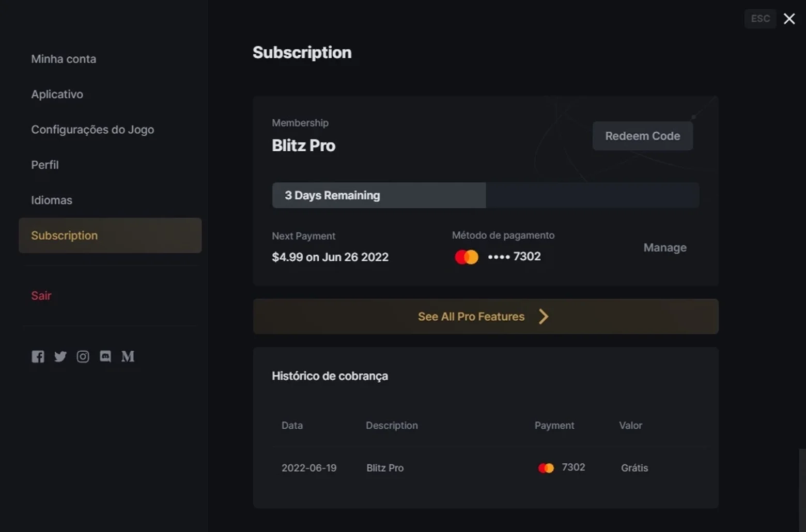
Task: Open the Instagram icon link
Action: [x=83, y=356]
